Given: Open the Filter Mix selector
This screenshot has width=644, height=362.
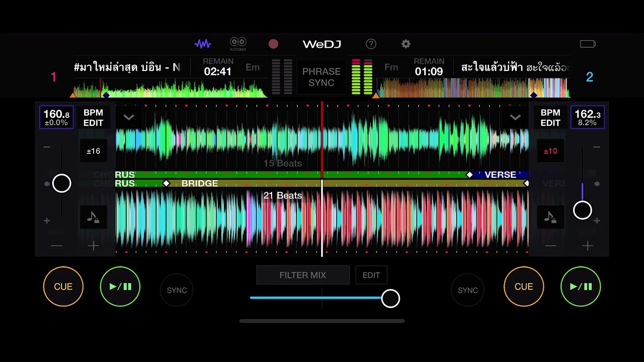Looking at the screenshot, I should pos(303,275).
